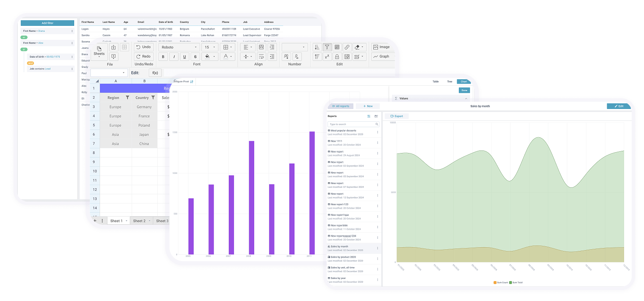Click the Date of birth column header
Image resolution: width=644 pixels, height=301 pixels.
(166, 22)
